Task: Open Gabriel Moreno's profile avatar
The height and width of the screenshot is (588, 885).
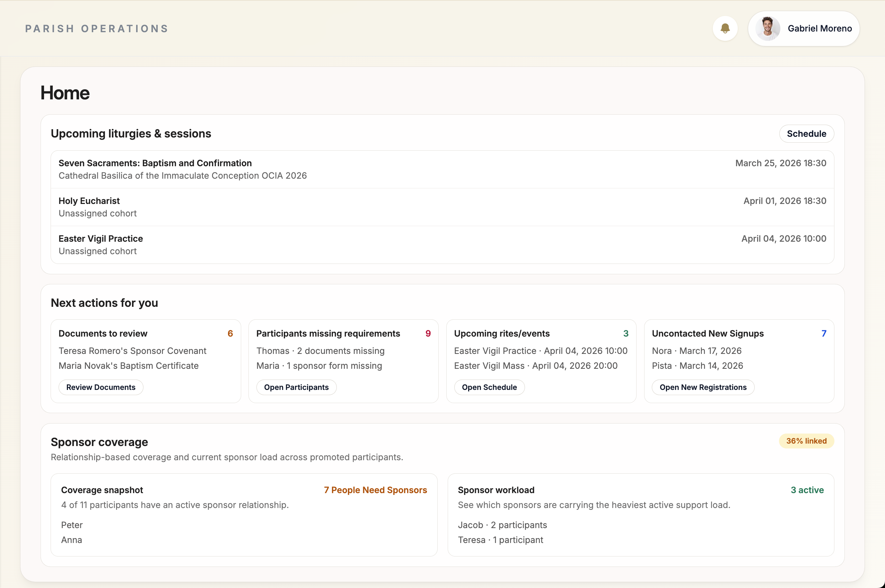Action: (767, 28)
